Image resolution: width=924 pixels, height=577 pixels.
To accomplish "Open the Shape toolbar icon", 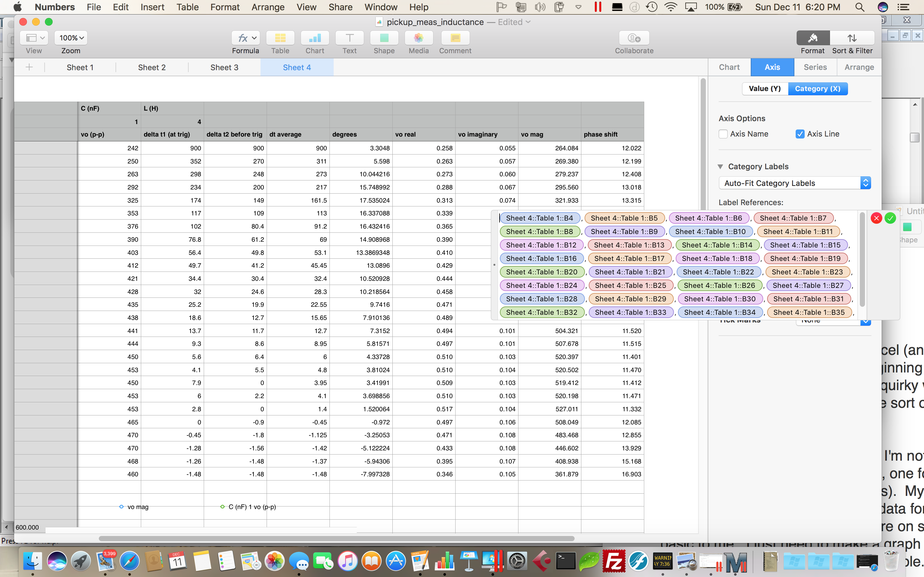I will pyautogui.click(x=384, y=38).
